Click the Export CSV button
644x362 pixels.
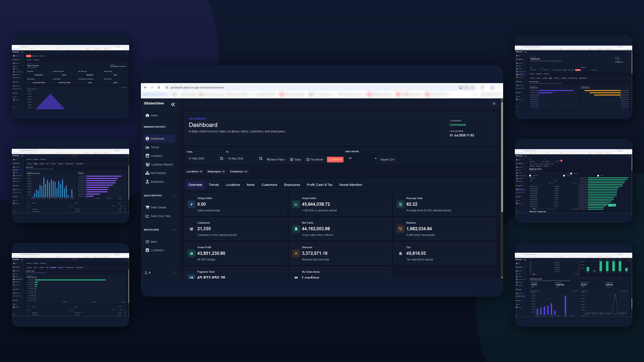[387, 160]
